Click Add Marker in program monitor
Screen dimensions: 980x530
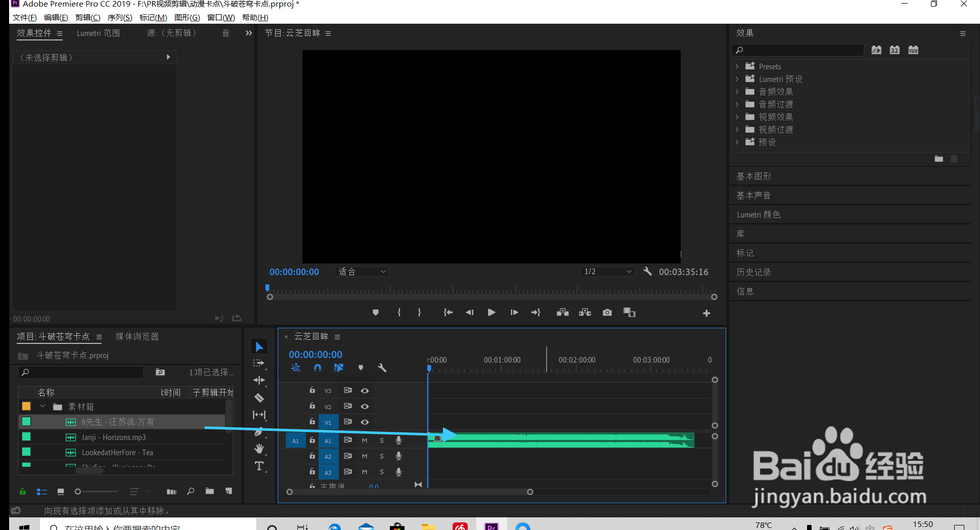coord(375,313)
